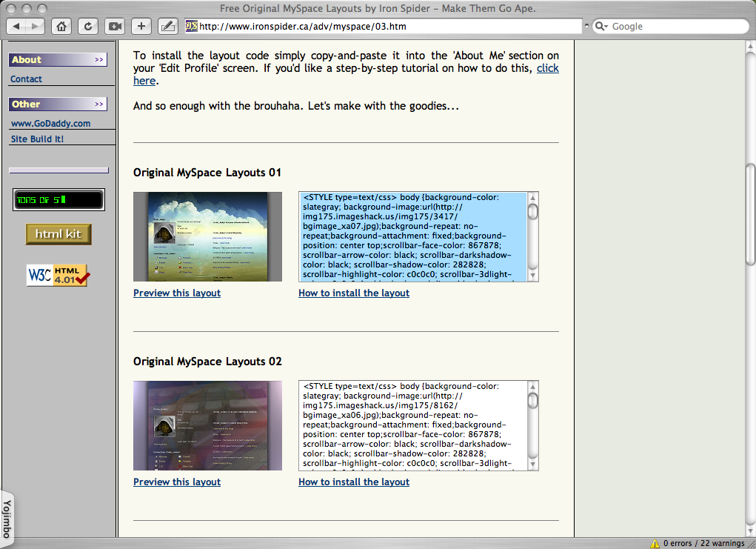Visit the www.GoDaddy.com sidebar link
The height and width of the screenshot is (549, 756).
coord(50,124)
